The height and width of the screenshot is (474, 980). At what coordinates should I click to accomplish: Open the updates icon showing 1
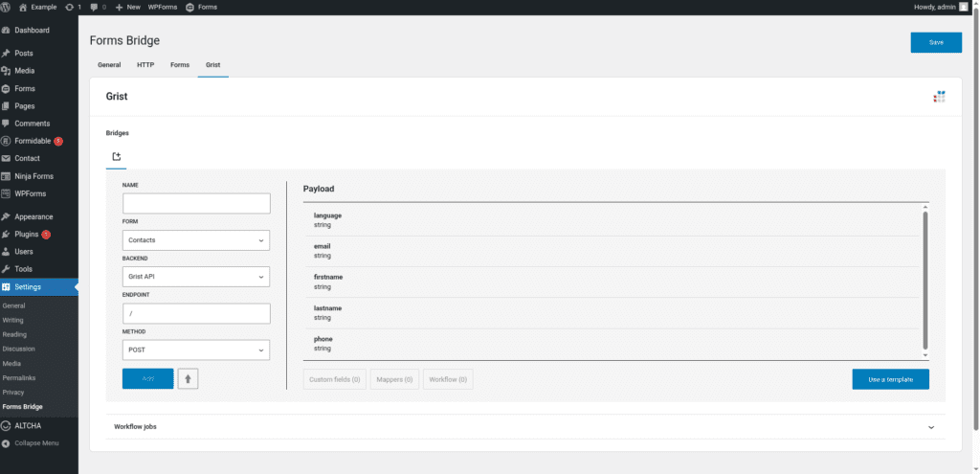click(73, 7)
